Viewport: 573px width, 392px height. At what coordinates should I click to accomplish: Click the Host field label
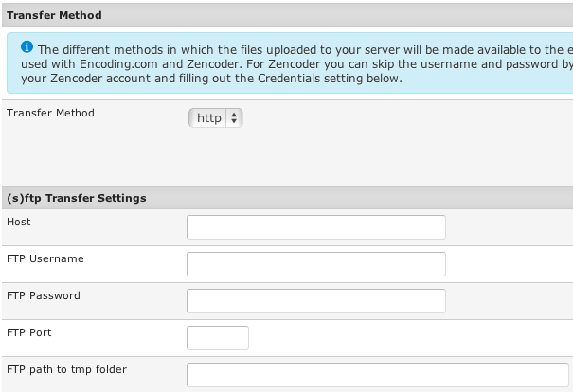coord(19,222)
